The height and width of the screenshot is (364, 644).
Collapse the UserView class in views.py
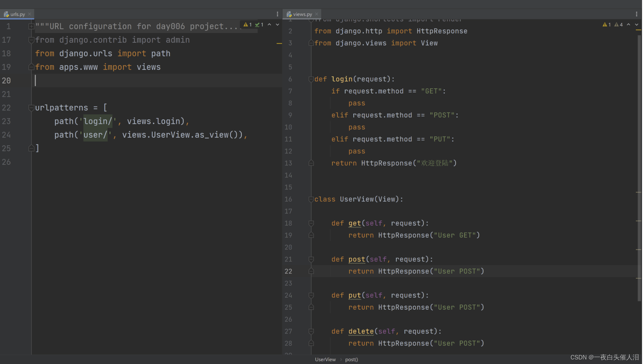(311, 199)
